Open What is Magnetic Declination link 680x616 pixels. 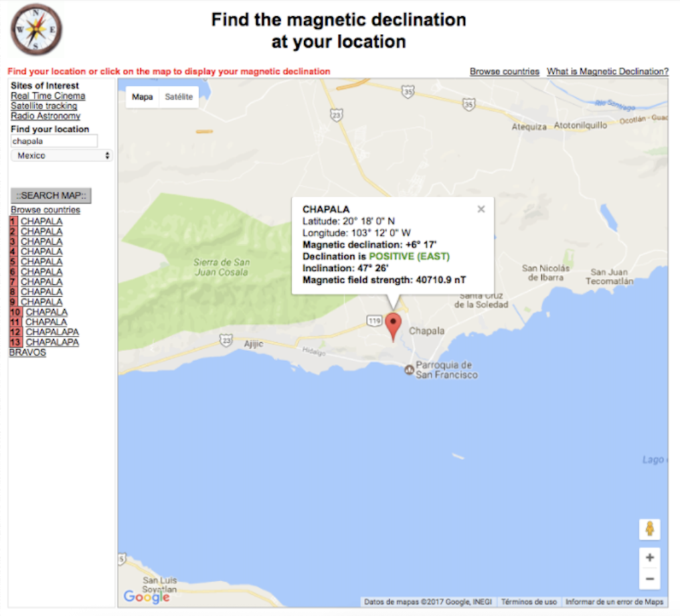pyautogui.click(x=607, y=71)
